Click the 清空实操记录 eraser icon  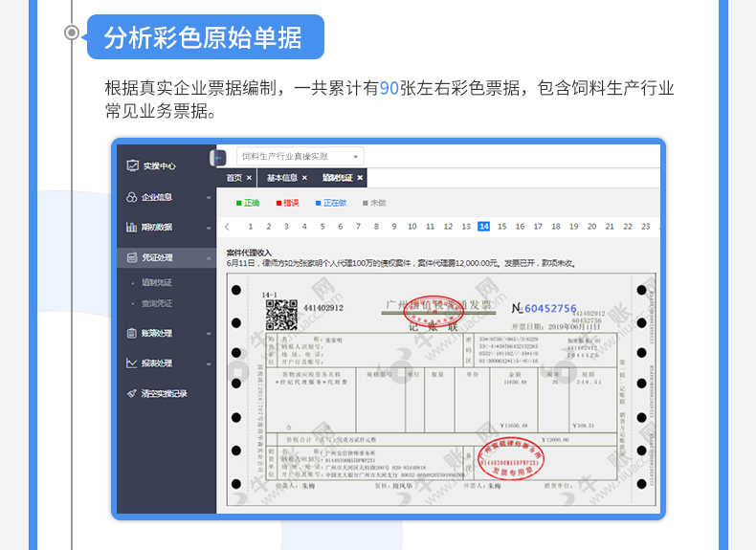pyautogui.click(x=133, y=393)
